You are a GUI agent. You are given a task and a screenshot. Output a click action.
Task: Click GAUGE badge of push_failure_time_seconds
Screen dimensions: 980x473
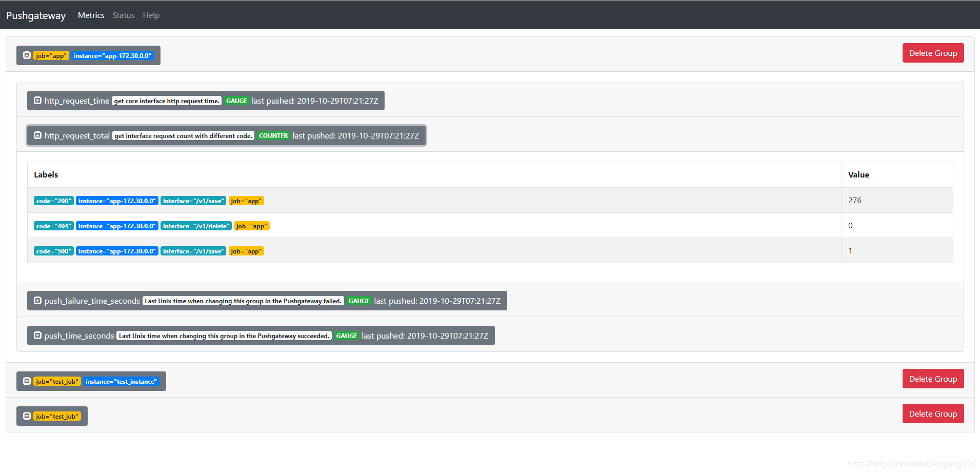coord(359,301)
